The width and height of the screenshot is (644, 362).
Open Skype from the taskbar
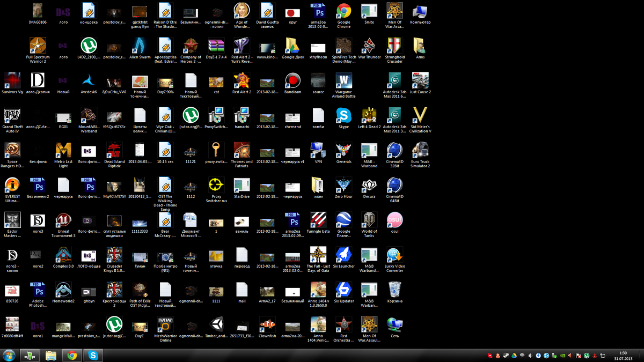pos(93,355)
